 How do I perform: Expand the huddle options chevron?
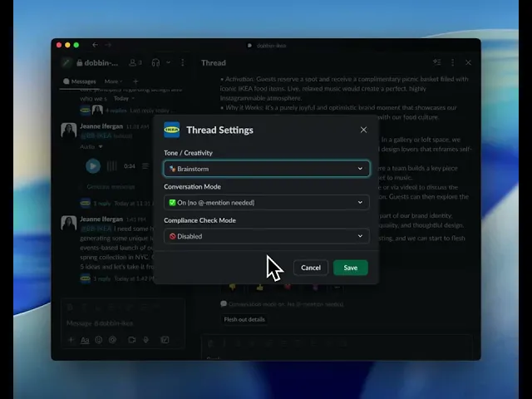(168, 63)
